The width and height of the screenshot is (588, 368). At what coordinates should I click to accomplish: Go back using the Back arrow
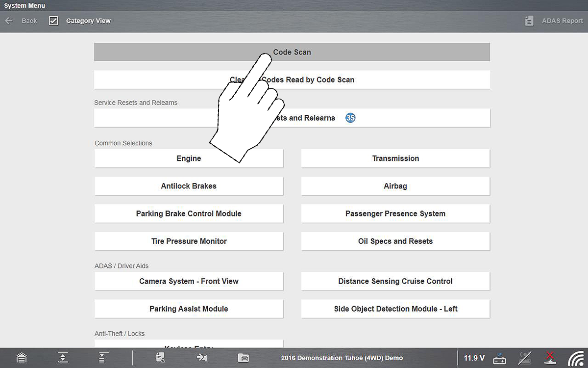tap(9, 21)
